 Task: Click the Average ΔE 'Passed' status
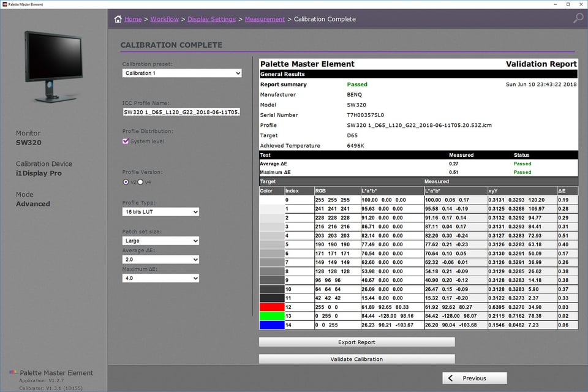tap(522, 164)
